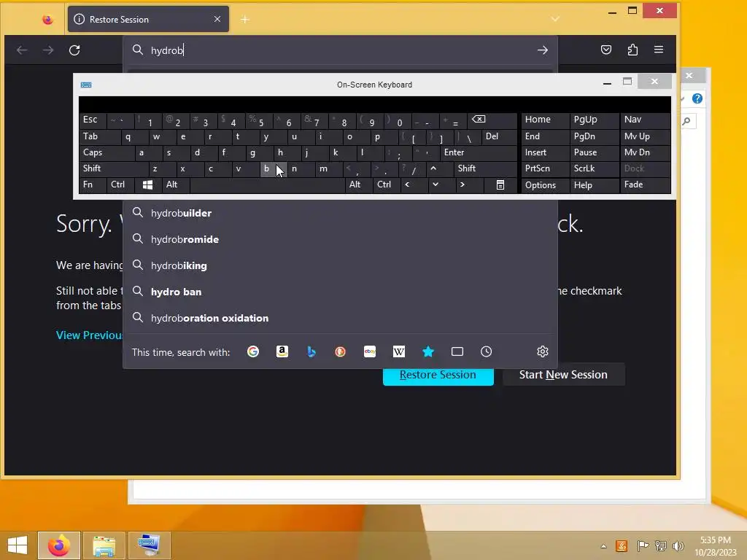Click the Esc key on keyboard
This screenshot has height=560, width=747.
click(x=93, y=120)
